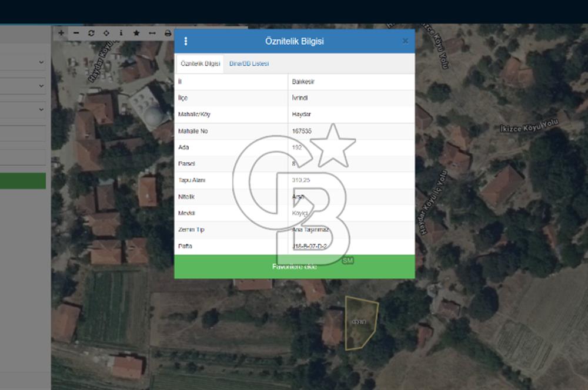
Task: Zoom in with the plus tool
Action: tap(61, 33)
